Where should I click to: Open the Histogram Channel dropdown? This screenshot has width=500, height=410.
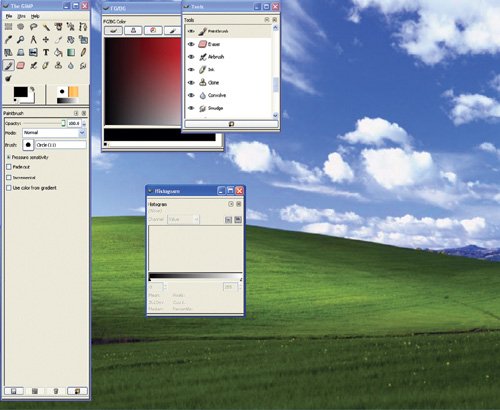click(x=183, y=219)
